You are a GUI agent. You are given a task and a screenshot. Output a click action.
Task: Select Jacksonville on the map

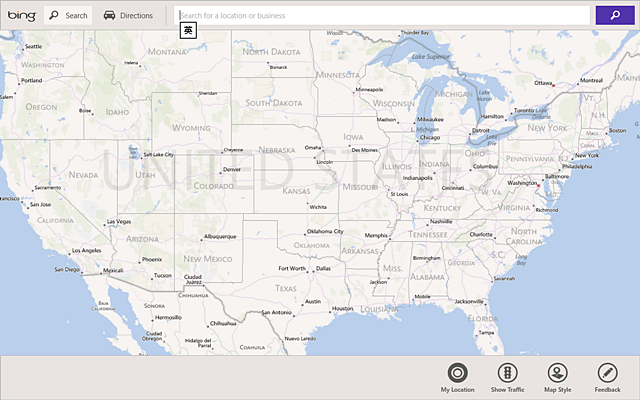coord(469,302)
